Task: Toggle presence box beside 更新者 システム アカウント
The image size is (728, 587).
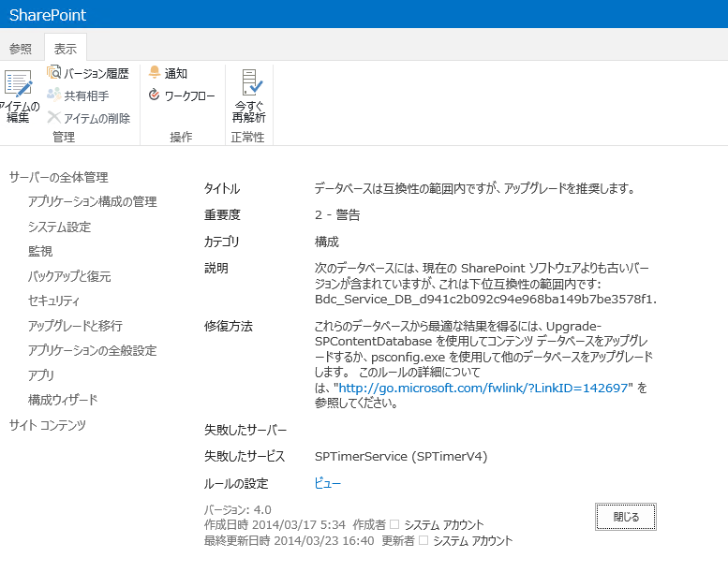Action: (423, 540)
